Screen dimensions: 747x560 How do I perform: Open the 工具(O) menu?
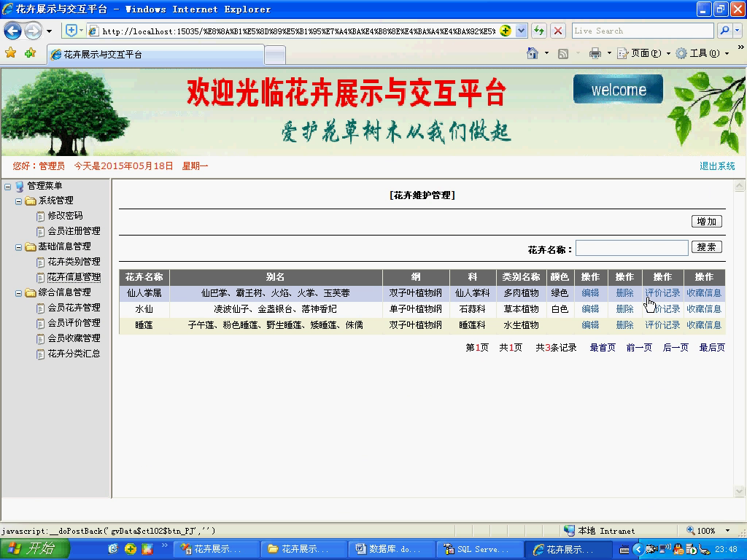(703, 53)
